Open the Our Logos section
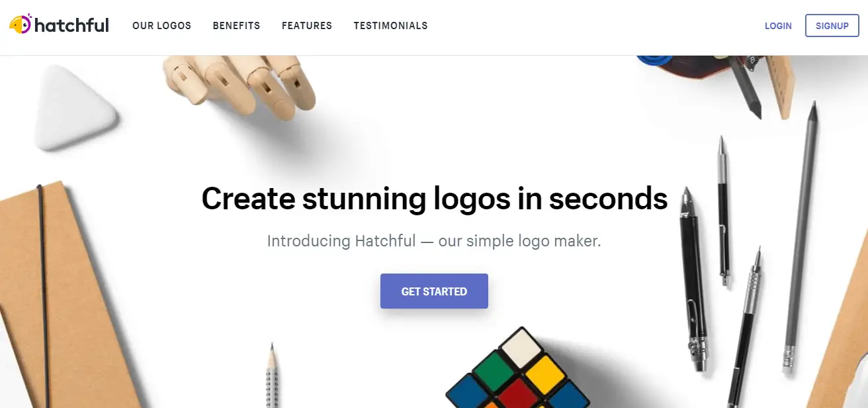The height and width of the screenshot is (408, 868). click(161, 26)
